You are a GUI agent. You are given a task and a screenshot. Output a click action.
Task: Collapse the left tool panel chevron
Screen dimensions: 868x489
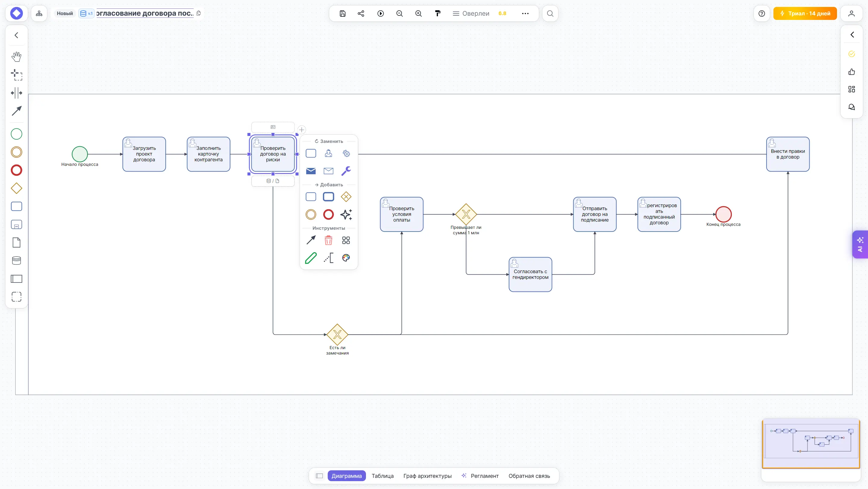coord(16,35)
